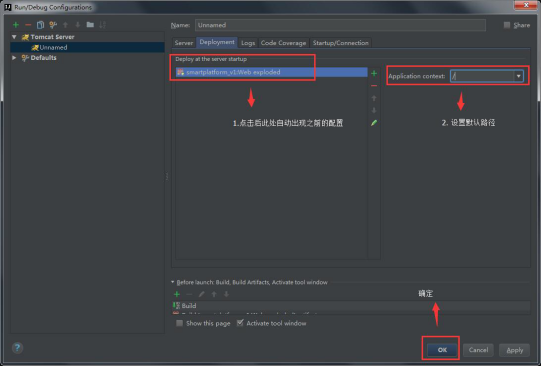The width and height of the screenshot is (542, 367).
Task: Select the smartplatform_v1:Web exploded artifact
Action: (272, 72)
